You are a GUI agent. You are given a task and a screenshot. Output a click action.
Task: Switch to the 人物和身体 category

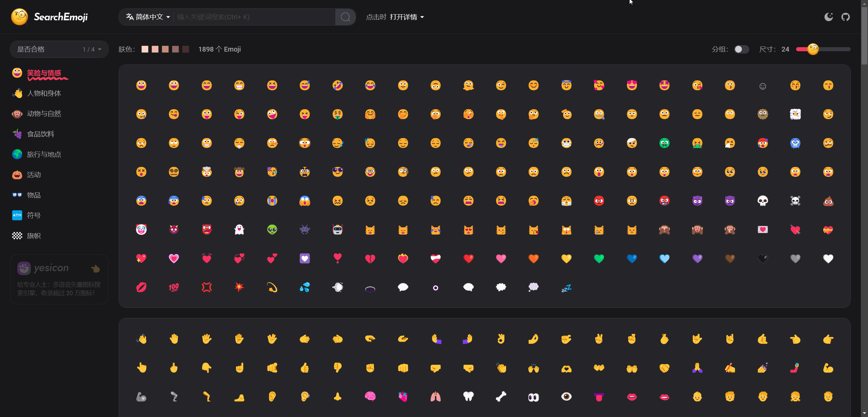tap(44, 93)
